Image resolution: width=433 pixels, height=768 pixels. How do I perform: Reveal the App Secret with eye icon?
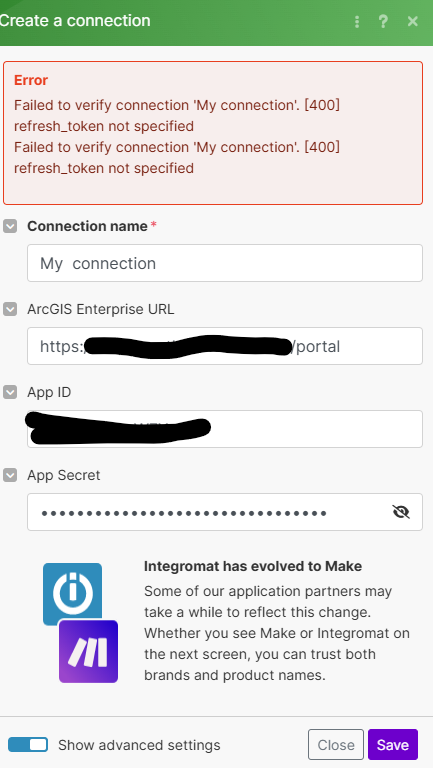401,512
